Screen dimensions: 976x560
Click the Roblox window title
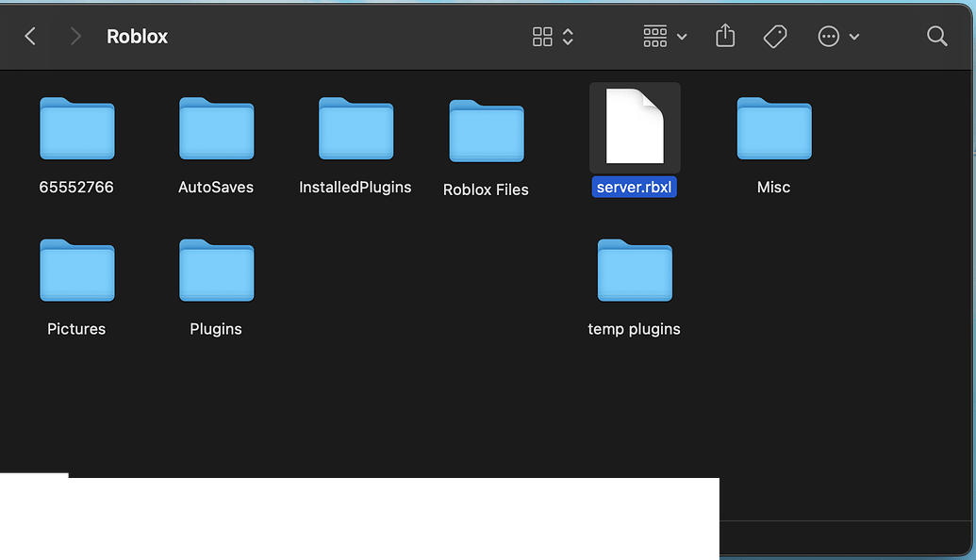tap(137, 37)
